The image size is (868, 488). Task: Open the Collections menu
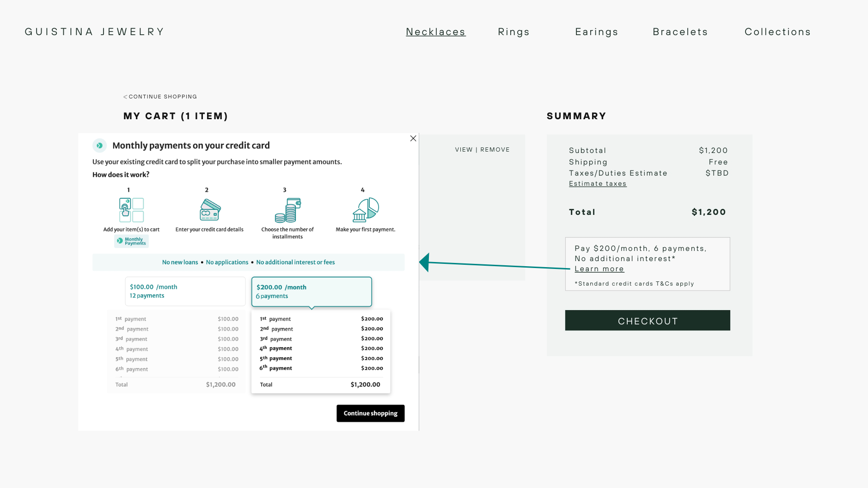pyautogui.click(x=778, y=32)
